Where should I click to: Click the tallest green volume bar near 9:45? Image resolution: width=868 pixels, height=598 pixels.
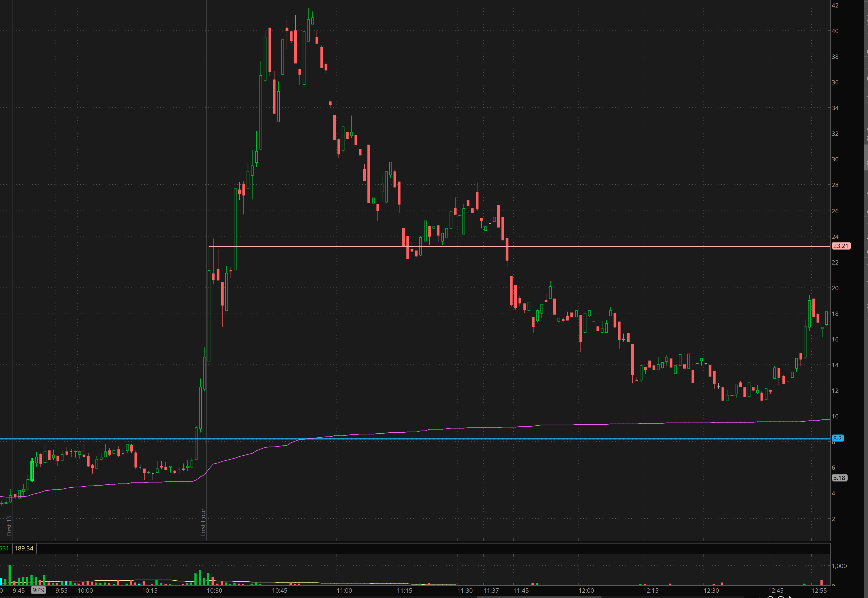pyautogui.click(x=9, y=575)
